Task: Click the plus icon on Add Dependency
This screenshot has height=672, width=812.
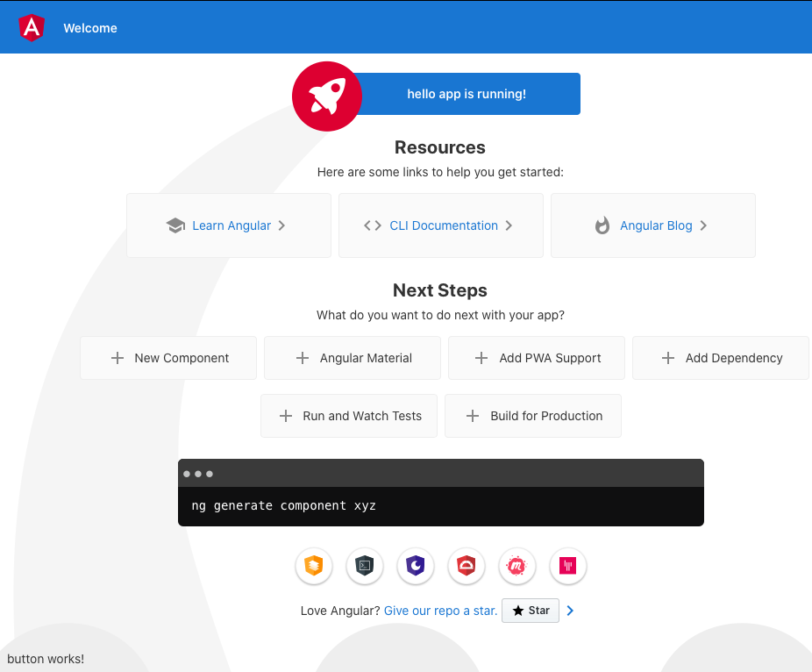Action: 668,358
